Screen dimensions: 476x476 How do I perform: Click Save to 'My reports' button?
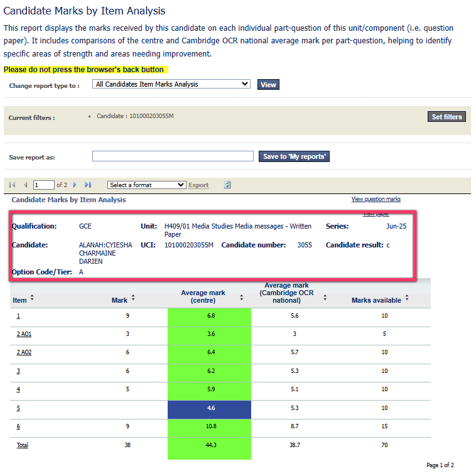pos(294,156)
